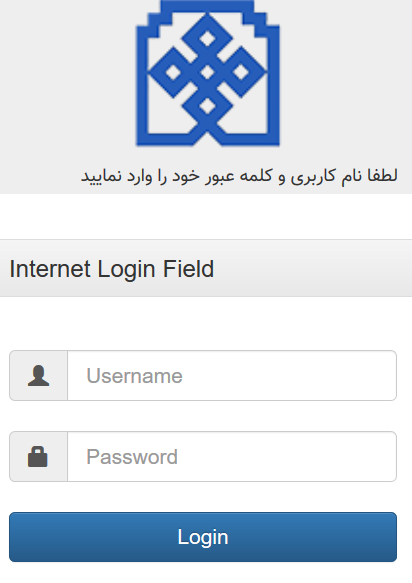The image size is (412, 583).
Task: Focus the Password input field
Action: [x=232, y=457]
